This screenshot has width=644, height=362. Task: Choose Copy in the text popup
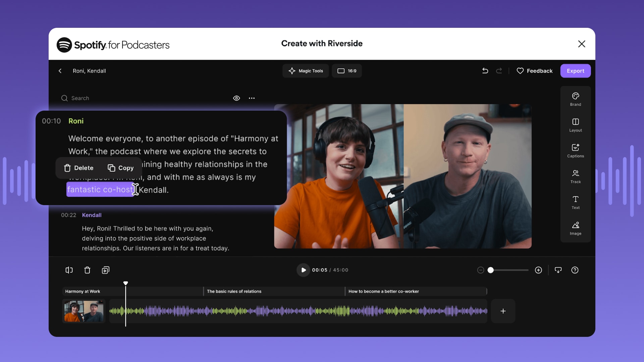tap(121, 168)
